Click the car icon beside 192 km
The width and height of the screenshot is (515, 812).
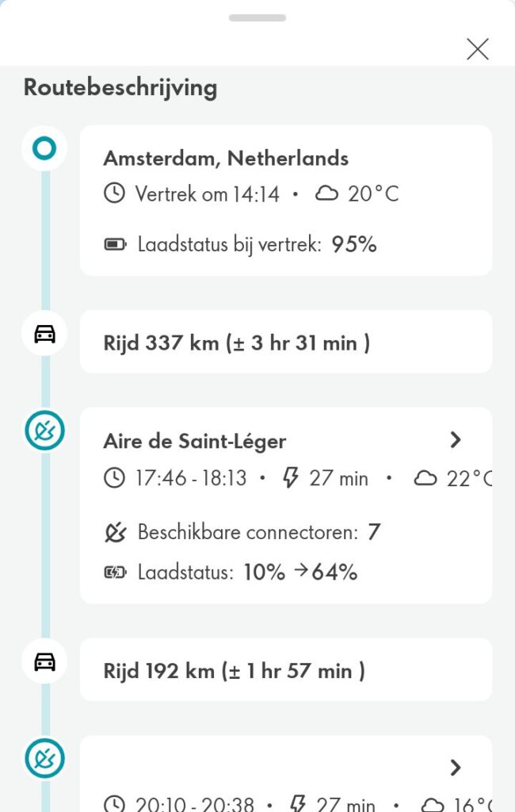coord(44,661)
